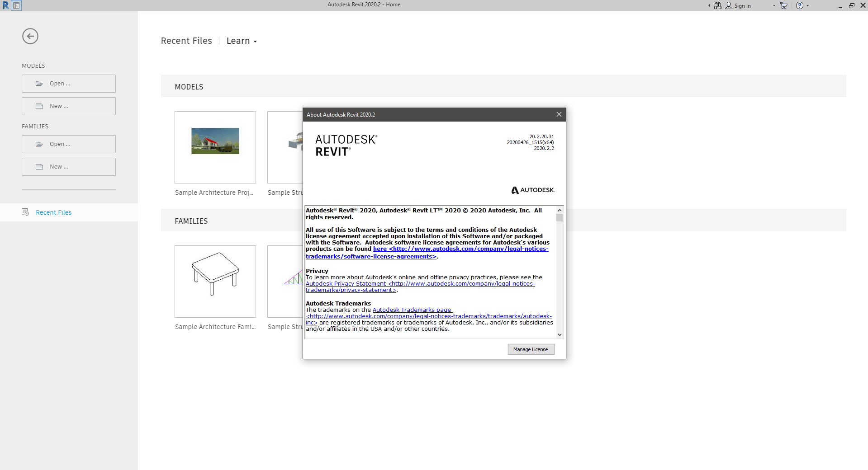Click Sign In in the title bar
The height and width of the screenshot is (470, 868).
click(742, 6)
